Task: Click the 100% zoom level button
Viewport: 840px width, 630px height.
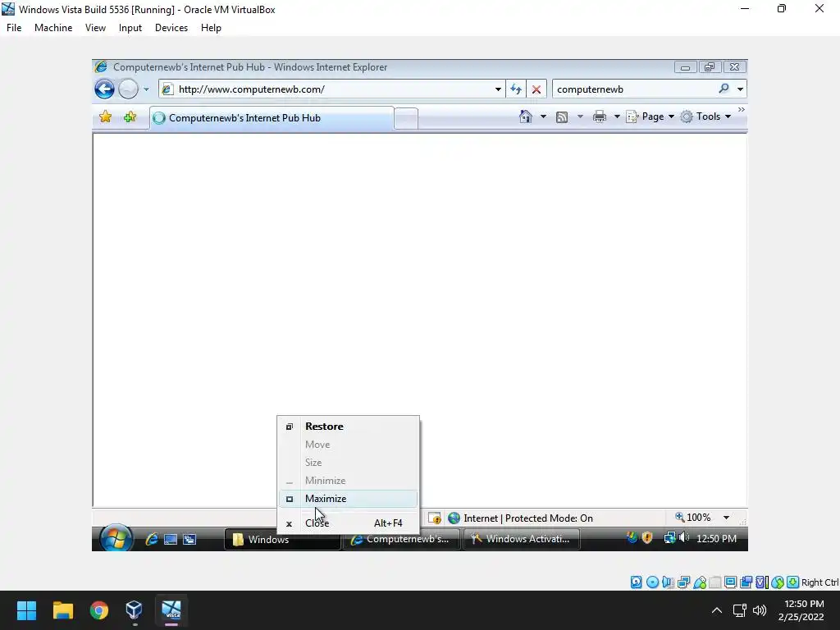Action: (x=692, y=518)
